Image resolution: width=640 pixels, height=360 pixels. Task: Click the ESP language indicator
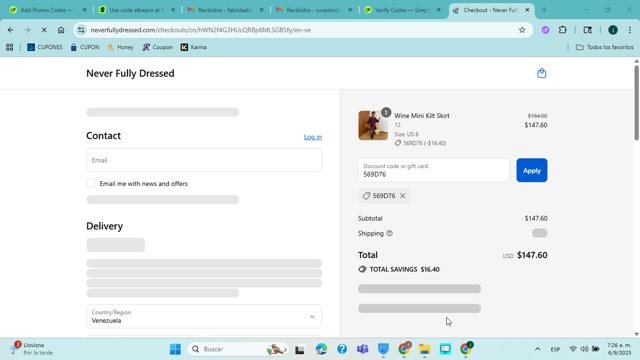(x=555, y=349)
